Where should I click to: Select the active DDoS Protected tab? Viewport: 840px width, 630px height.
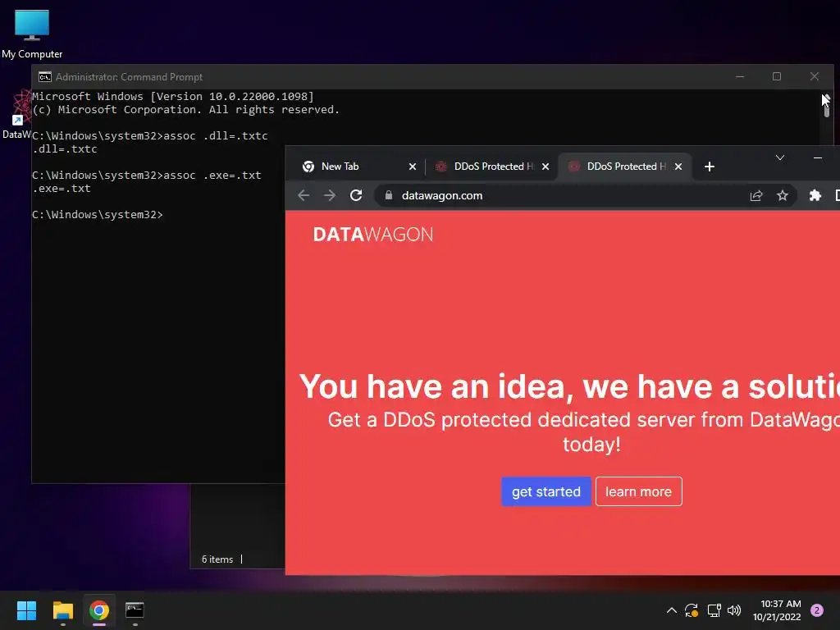(624, 167)
